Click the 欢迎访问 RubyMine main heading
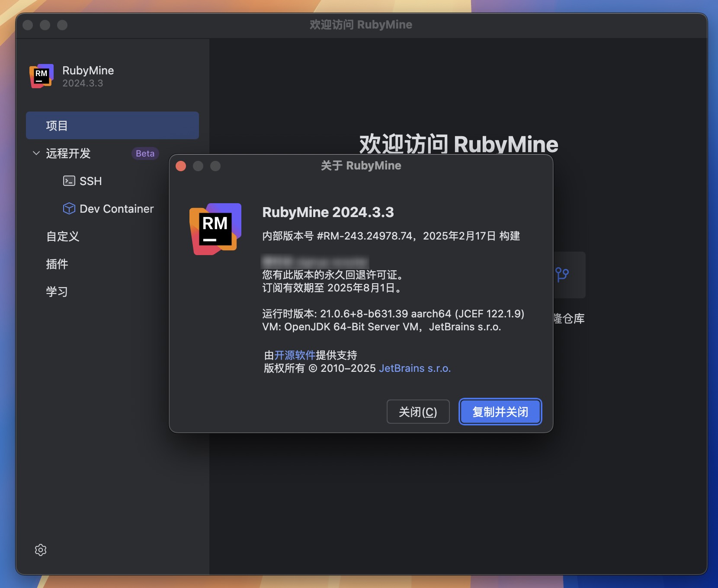This screenshot has height=588, width=718. (x=458, y=144)
